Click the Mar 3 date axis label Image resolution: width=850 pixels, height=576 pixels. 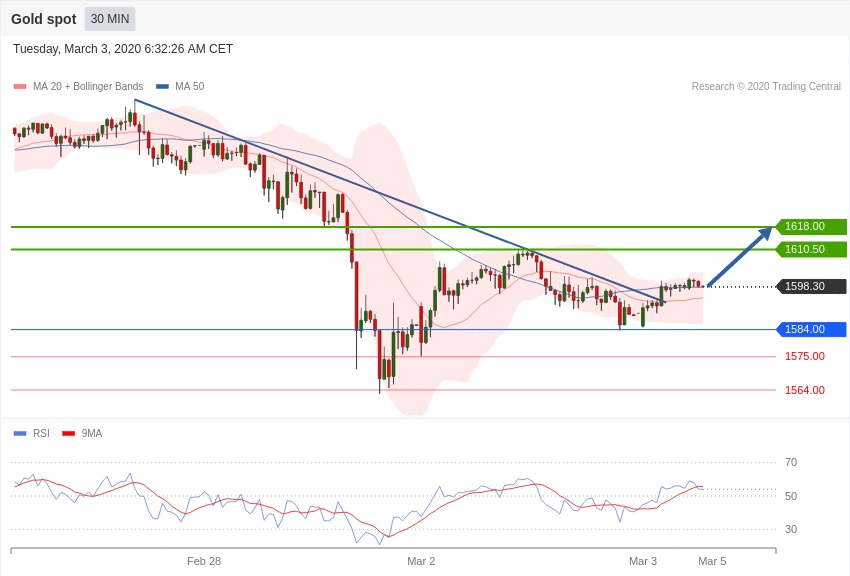[x=643, y=561]
